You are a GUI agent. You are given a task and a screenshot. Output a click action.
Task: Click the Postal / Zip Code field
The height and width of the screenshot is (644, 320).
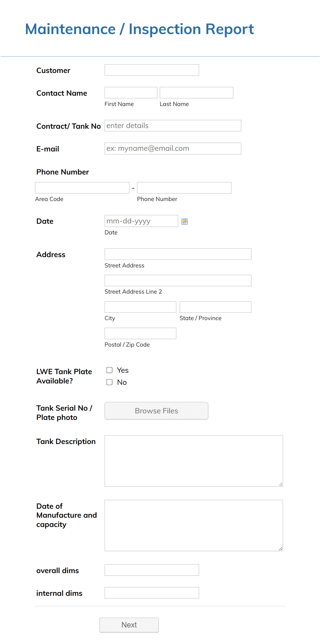pyautogui.click(x=140, y=333)
